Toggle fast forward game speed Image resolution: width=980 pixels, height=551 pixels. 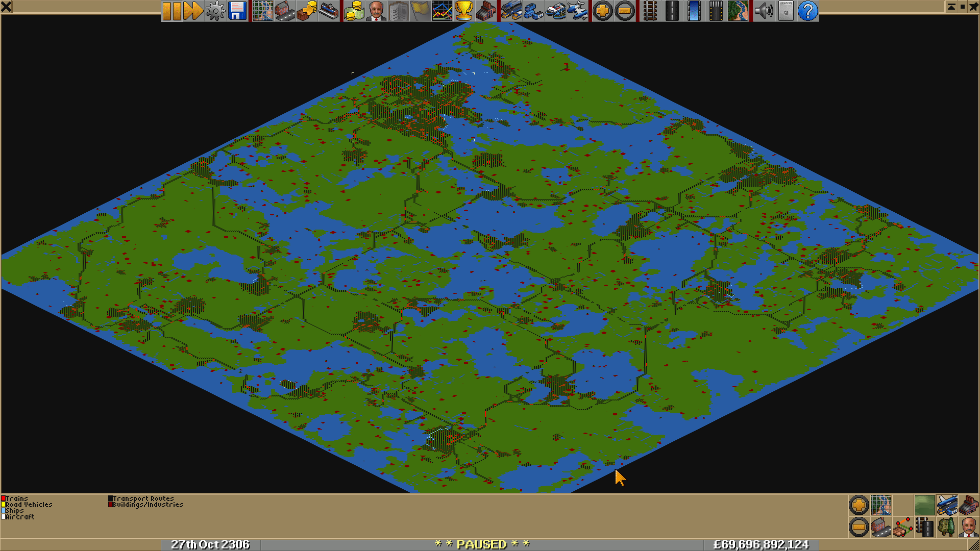click(193, 11)
